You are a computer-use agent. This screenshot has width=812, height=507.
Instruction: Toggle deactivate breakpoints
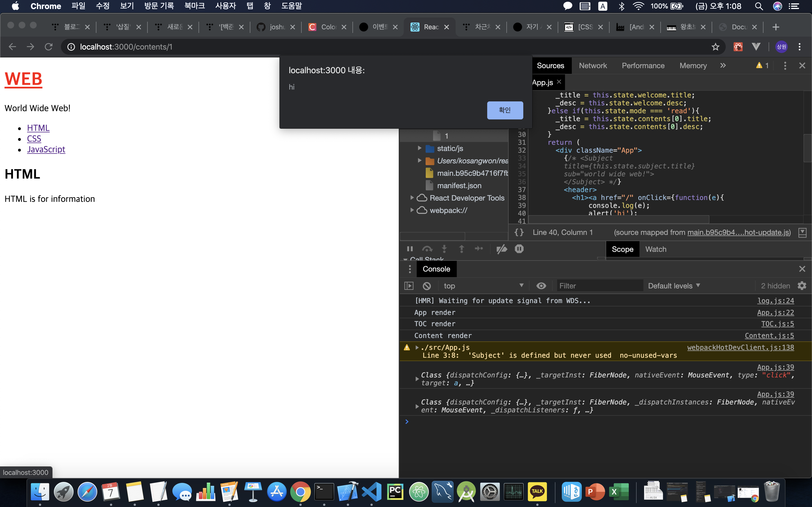pyautogui.click(x=502, y=249)
